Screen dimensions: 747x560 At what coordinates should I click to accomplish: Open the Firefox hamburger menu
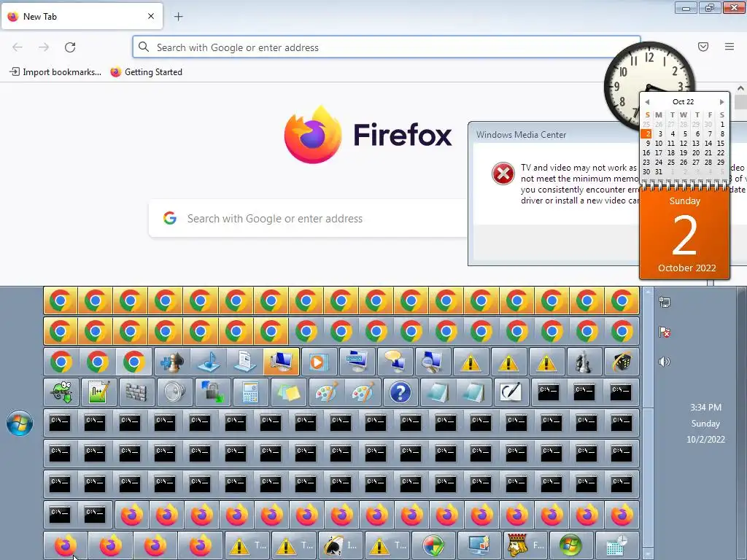click(729, 47)
